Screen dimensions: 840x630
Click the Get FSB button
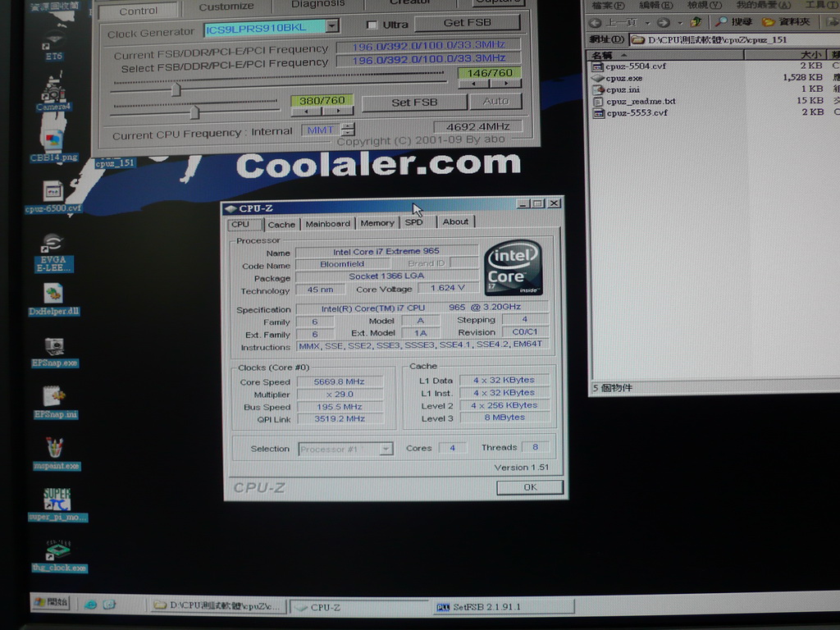(x=467, y=22)
